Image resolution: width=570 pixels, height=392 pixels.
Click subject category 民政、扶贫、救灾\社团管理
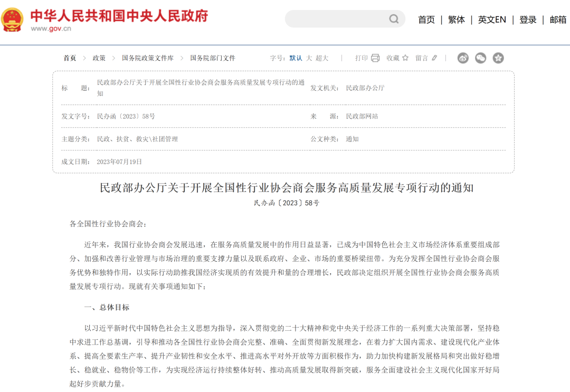[137, 139]
